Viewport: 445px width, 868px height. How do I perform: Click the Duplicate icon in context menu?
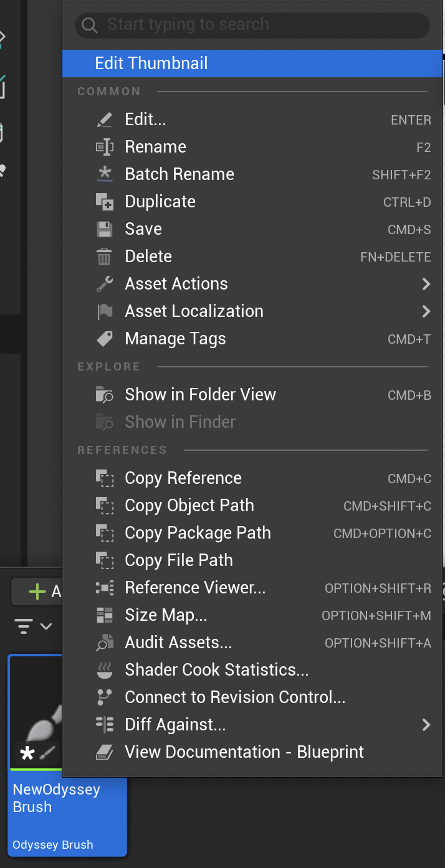(x=105, y=202)
